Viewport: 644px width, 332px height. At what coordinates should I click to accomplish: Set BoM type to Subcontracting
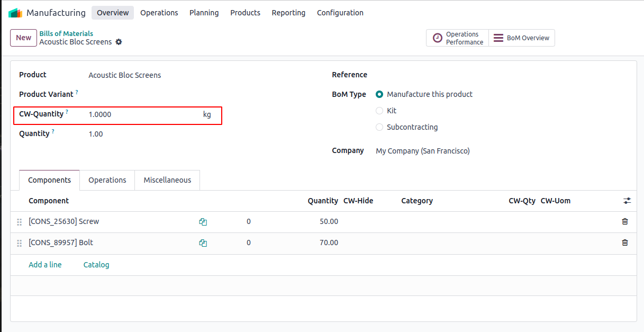[379, 127]
